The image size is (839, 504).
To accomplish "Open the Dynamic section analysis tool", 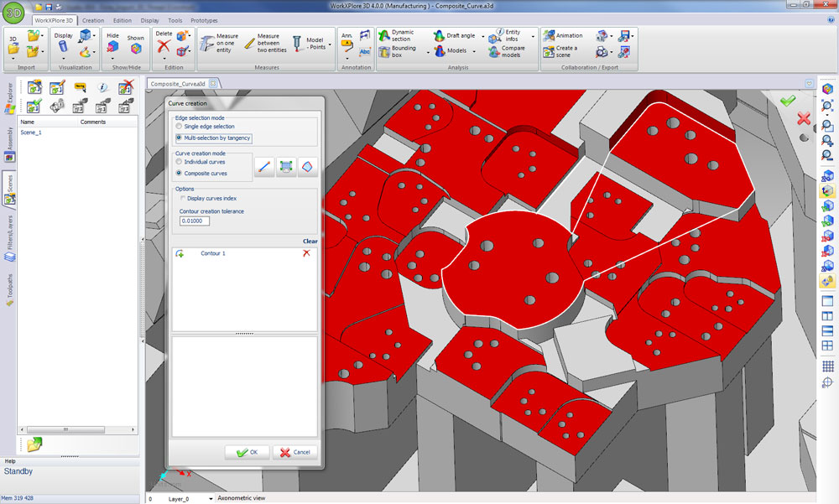I will click(395, 35).
